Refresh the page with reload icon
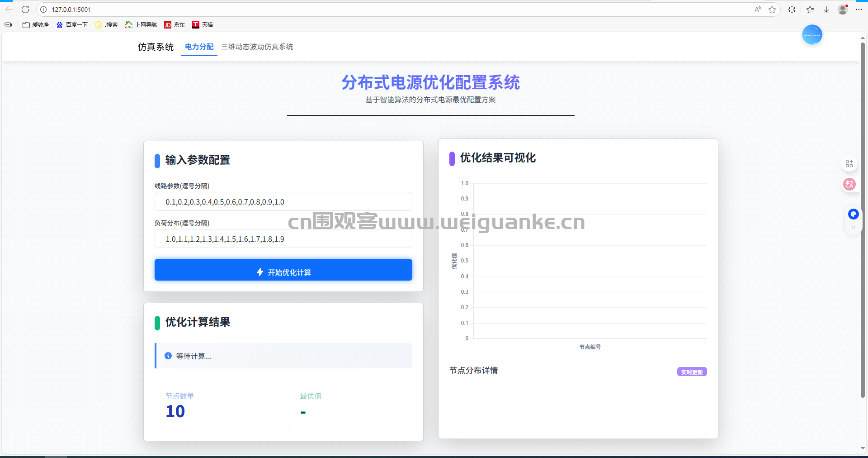This screenshot has width=868, height=458. [x=25, y=10]
